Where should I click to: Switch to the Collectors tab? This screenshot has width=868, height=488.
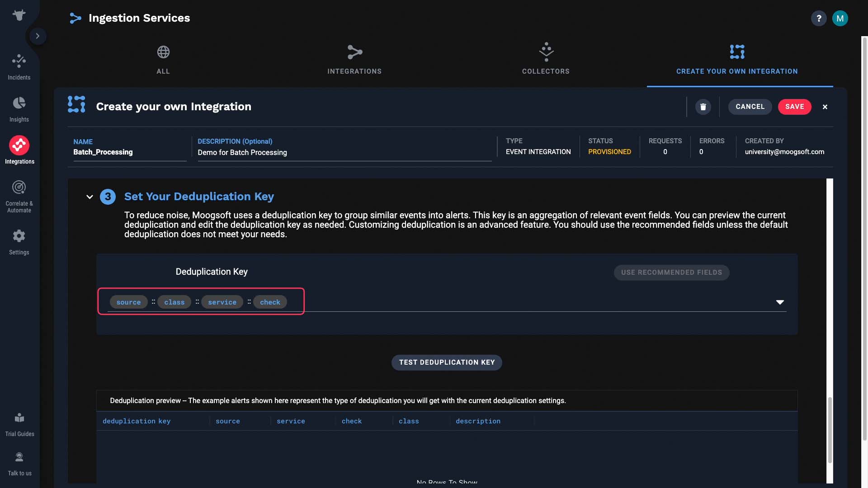[x=546, y=59]
